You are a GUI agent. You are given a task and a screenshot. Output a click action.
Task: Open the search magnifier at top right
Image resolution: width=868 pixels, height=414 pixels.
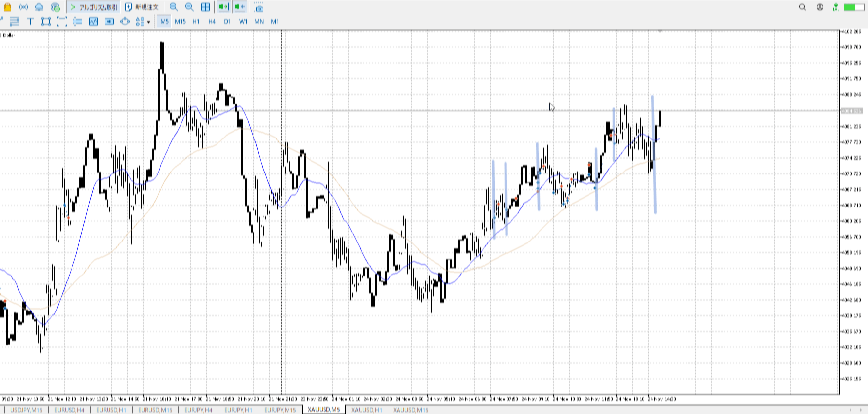click(802, 7)
